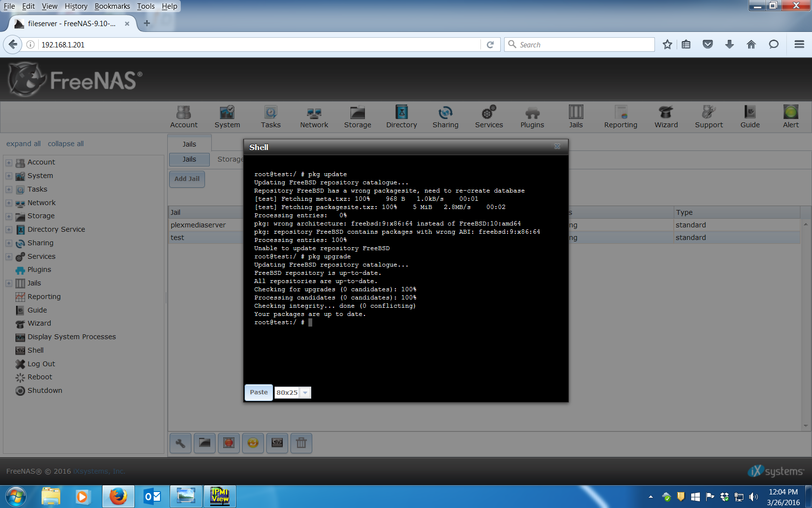The image size is (812, 508).
Task: Expand the Tasks node in sidebar tree
Action: [x=9, y=190]
